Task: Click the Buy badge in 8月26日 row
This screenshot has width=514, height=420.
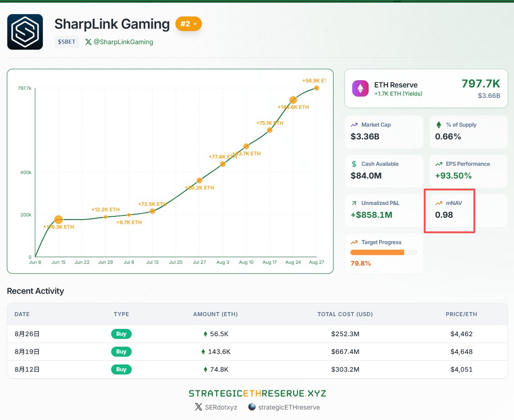Action: coord(121,334)
